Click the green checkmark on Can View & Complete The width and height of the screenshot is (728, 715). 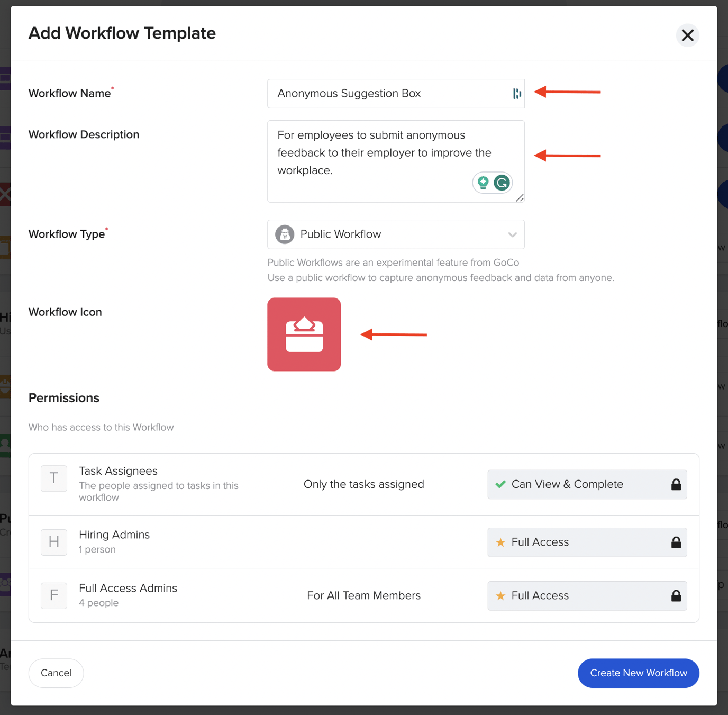[x=500, y=484]
